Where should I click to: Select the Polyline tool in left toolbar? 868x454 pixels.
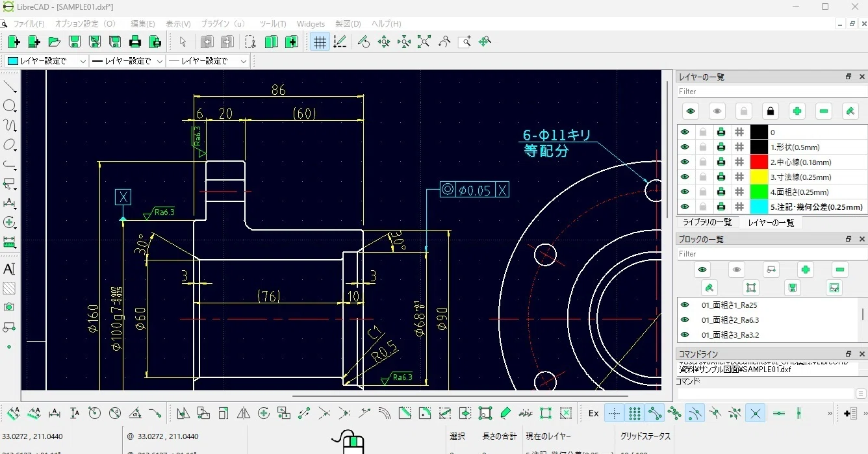[10, 164]
